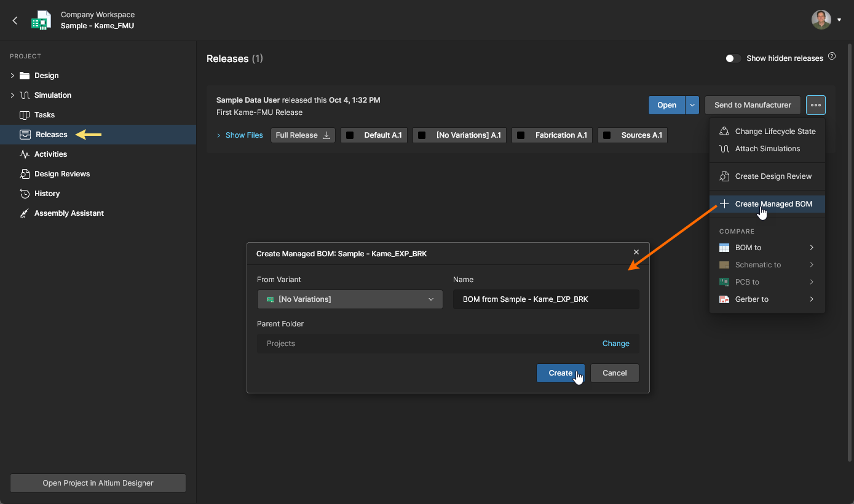Download Full Release via download icon
The image size is (854, 504).
point(326,135)
